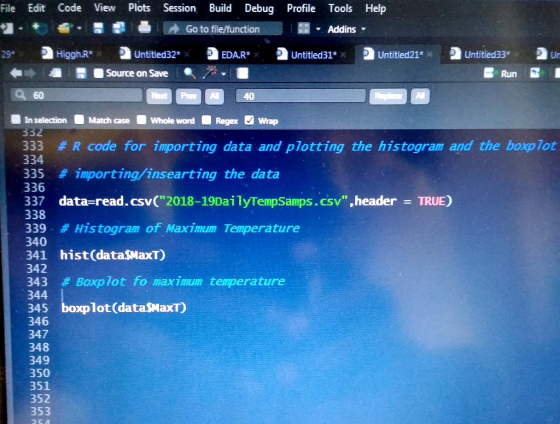This screenshot has height=424, width=560.
Task: Click the Replace button
Action: [388, 96]
